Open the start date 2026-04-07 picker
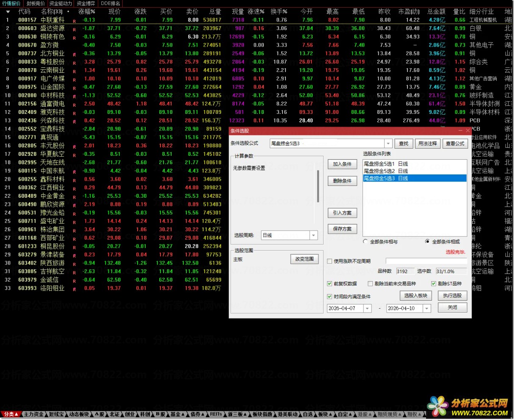This screenshot has height=420, width=515. tap(367, 309)
